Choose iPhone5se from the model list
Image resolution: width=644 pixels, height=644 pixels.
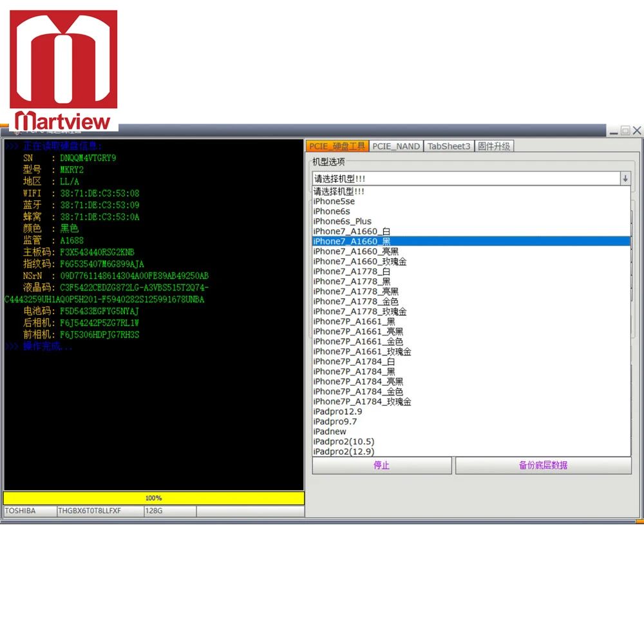point(471,201)
